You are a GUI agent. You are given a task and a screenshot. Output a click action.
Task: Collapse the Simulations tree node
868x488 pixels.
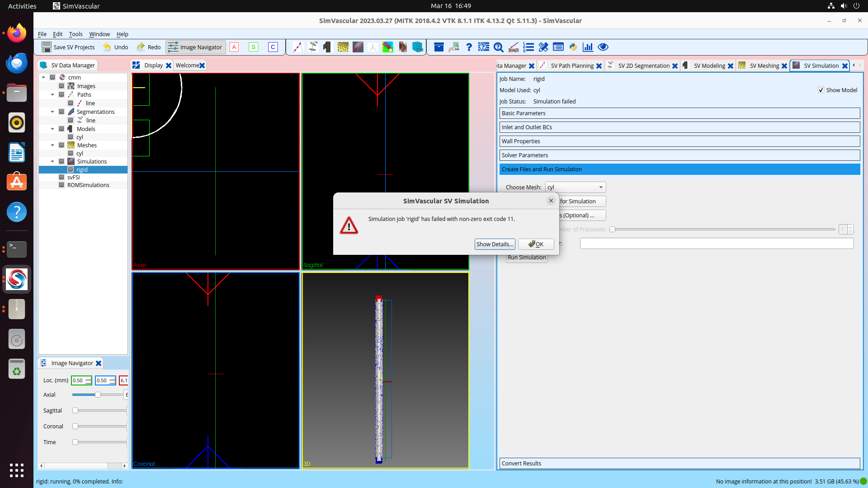[52, 161]
